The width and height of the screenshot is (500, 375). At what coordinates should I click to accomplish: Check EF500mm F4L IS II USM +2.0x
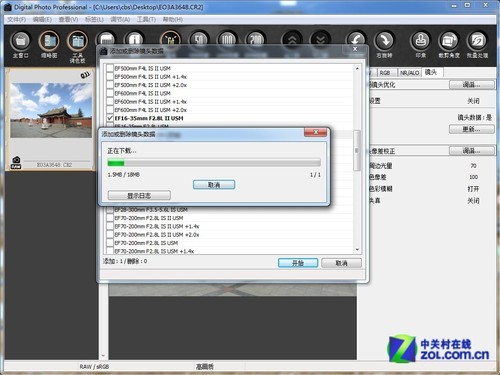[110, 85]
